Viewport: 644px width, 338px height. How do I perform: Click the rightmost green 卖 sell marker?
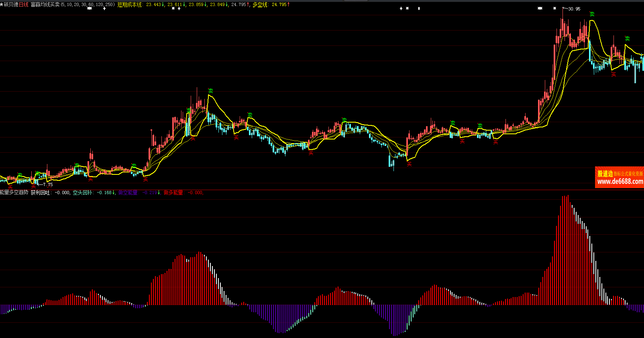[627, 39]
